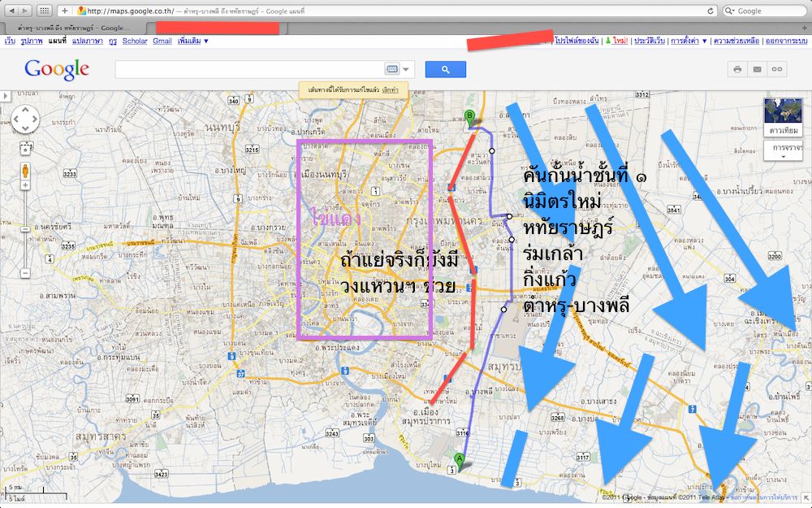Pan the map down
The image size is (812, 508).
(25, 128)
